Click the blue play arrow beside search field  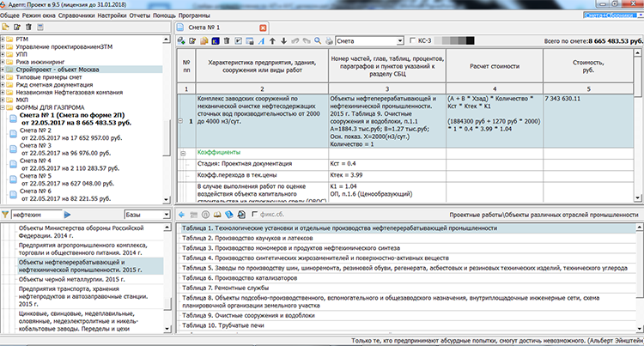point(67,215)
